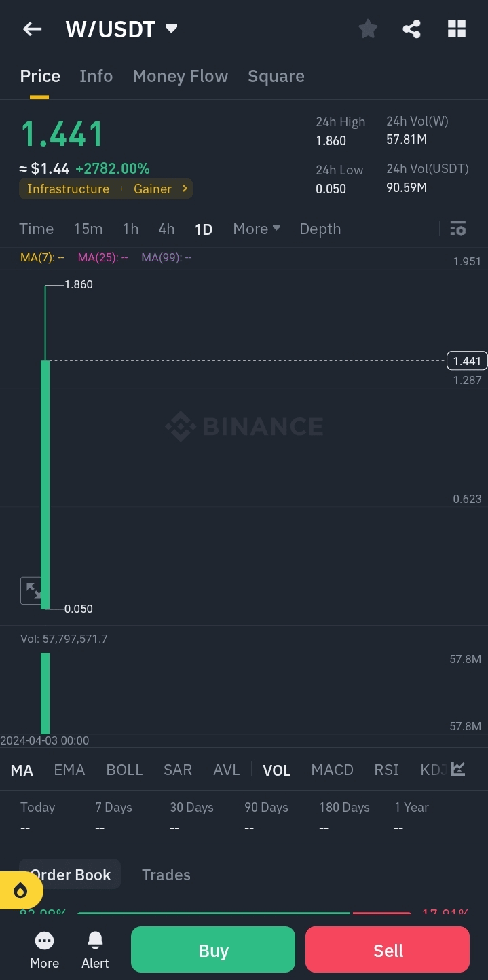Expand the More timeframes dropdown
The width and height of the screenshot is (488, 980).
coord(257,229)
